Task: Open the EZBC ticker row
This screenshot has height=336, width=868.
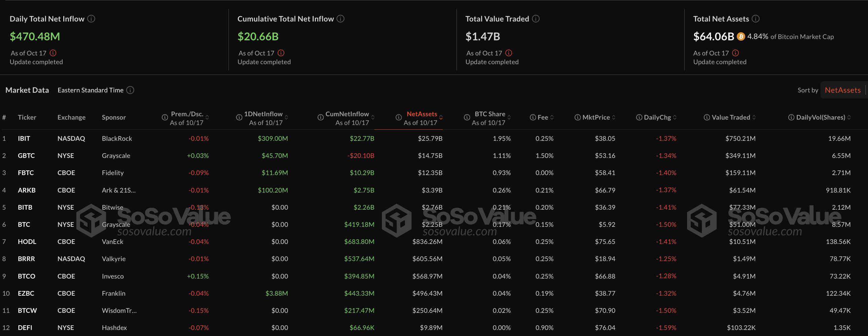Action: click(x=434, y=293)
